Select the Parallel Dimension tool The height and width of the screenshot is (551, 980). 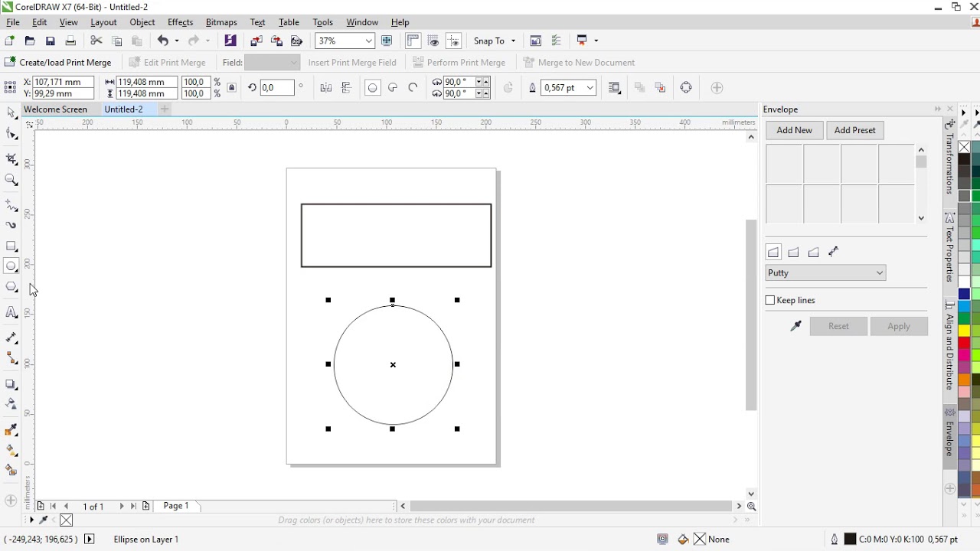tap(11, 337)
